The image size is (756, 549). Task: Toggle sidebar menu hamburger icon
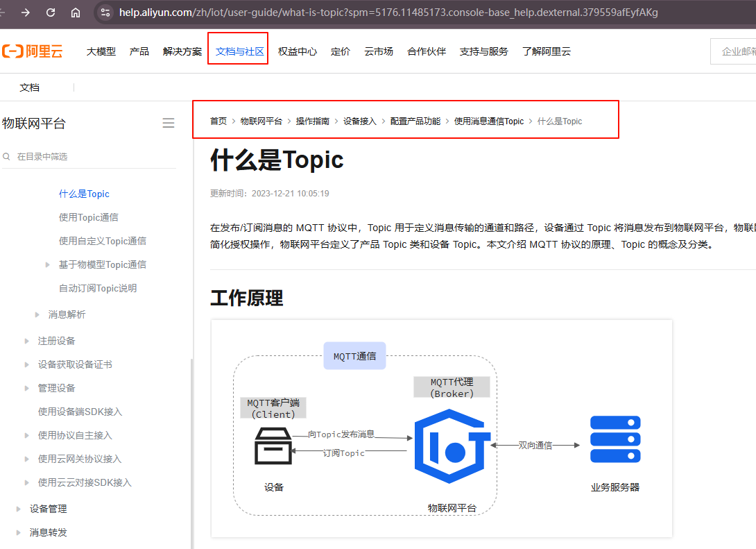point(169,123)
